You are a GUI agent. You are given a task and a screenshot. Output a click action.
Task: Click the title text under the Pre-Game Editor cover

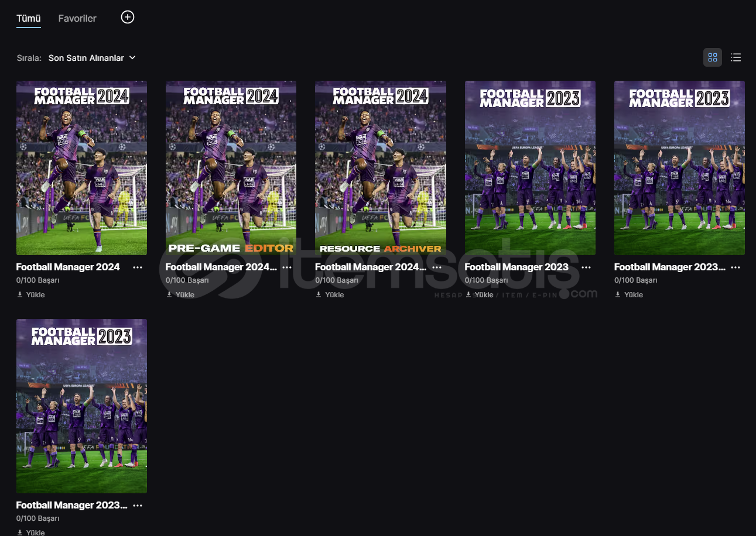tap(221, 267)
